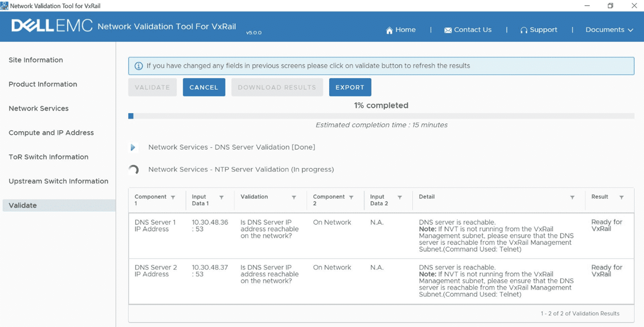Screen dimensions: 644x327
Task: Click the Input Data 1 column header
Action: (200, 200)
